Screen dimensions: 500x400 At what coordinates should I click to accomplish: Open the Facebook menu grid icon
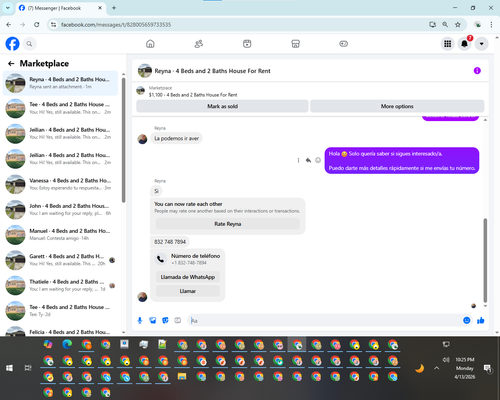448,44
